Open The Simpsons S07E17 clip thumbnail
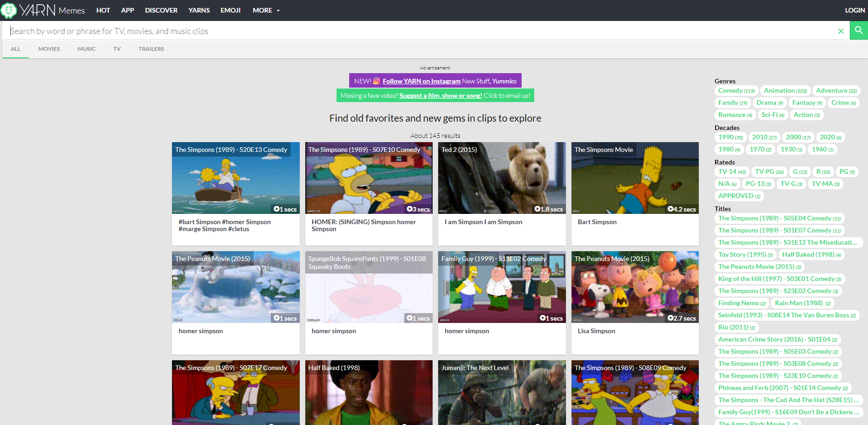Screen dimensions: 868x425 pos(236,392)
